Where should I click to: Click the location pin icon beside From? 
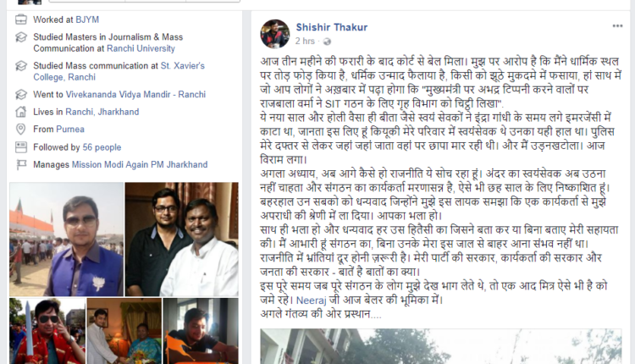click(20, 130)
